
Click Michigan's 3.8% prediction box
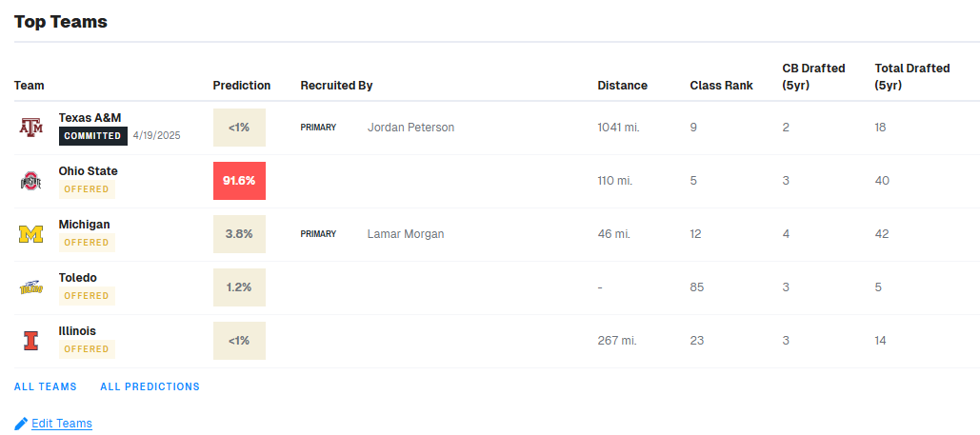pos(239,234)
